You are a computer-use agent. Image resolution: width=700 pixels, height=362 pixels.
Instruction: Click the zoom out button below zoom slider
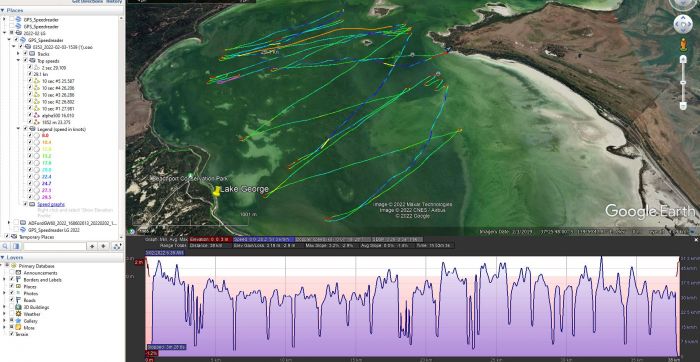tap(683, 106)
